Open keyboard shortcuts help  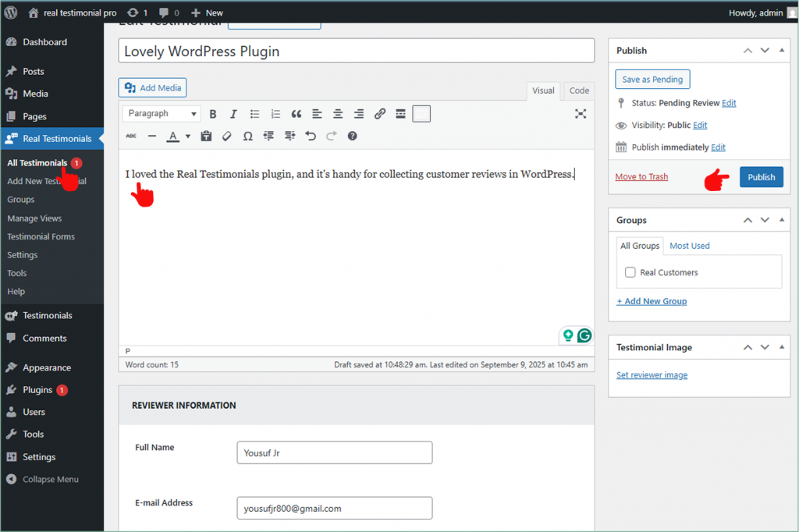click(x=352, y=136)
